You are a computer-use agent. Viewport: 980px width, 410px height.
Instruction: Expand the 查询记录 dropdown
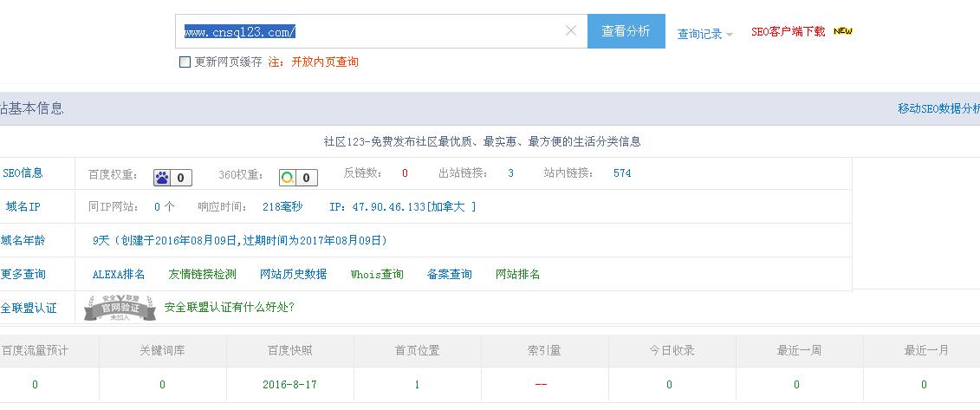(x=704, y=34)
